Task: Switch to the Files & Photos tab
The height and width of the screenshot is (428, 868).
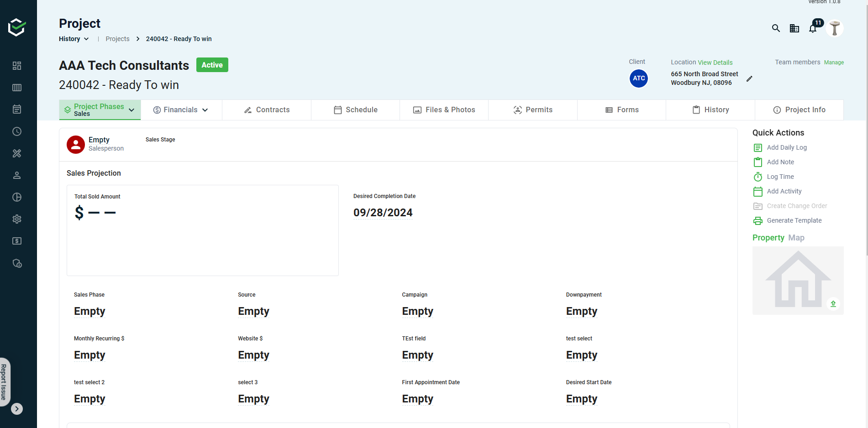Action: coord(444,110)
